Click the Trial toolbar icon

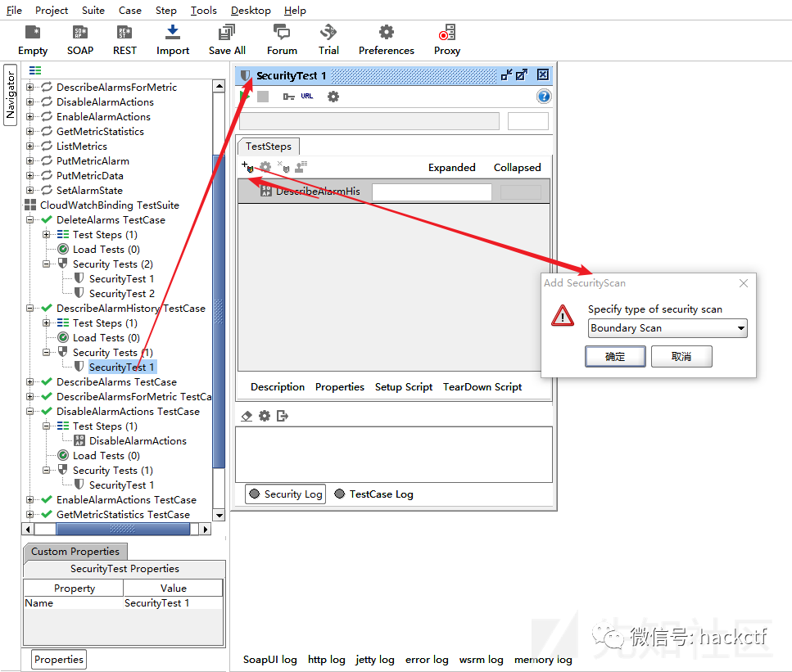[328, 40]
